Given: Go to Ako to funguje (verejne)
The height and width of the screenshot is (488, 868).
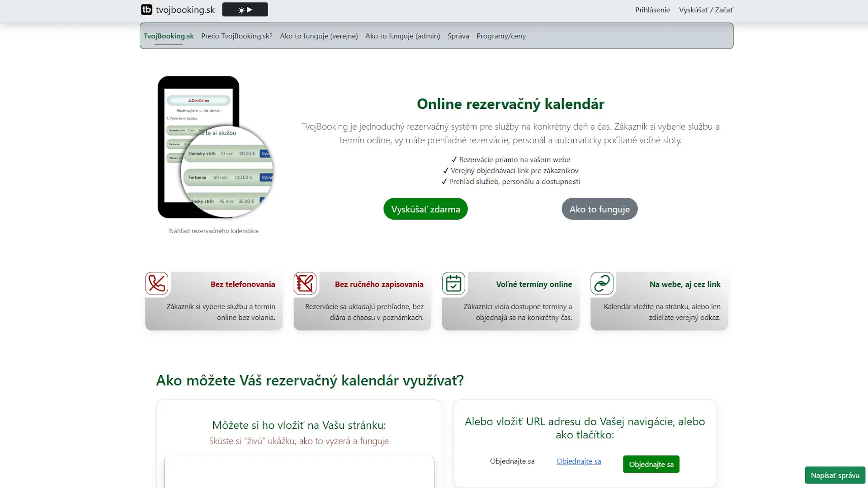Looking at the screenshot, I should click(x=319, y=36).
